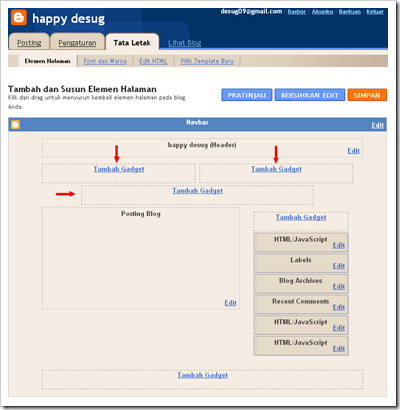
Task: Click the orange Blogger logo icon
Action: tap(19, 17)
